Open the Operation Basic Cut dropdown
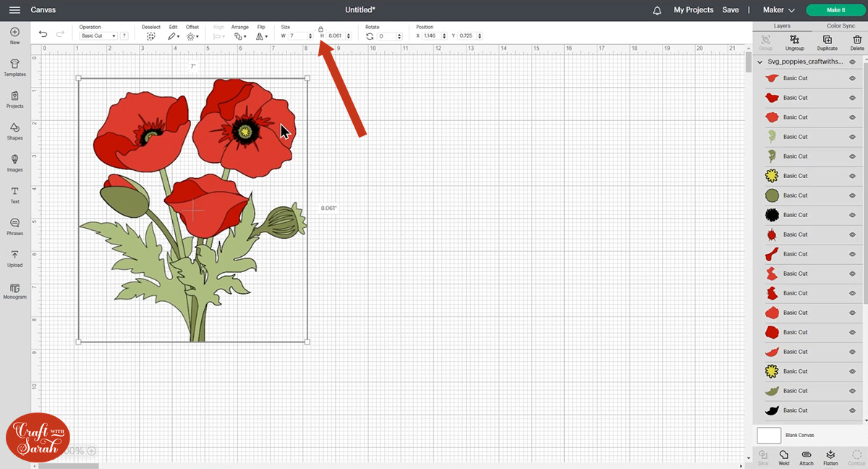Image resolution: width=868 pixels, height=469 pixels. [x=98, y=35]
